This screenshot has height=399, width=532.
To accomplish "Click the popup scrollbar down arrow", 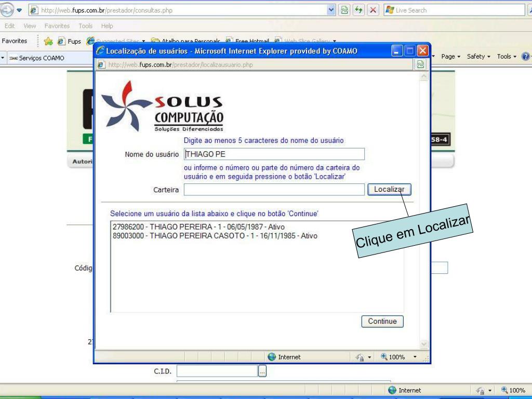I will (x=424, y=344).
